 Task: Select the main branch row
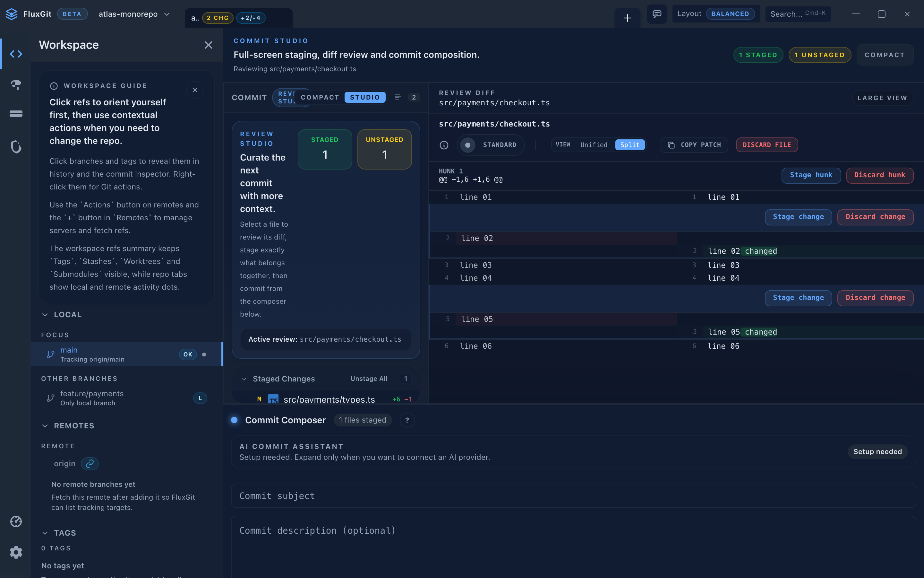click(126, 355)
